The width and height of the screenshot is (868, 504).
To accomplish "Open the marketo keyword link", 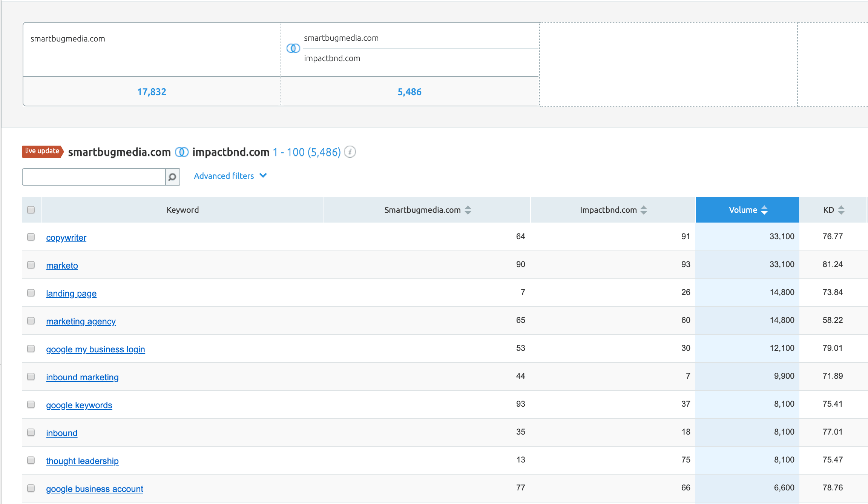I will (62, 266).
